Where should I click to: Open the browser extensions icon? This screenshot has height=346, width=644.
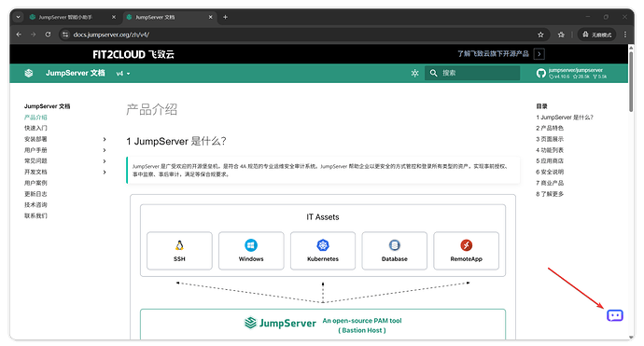[561, 35]
